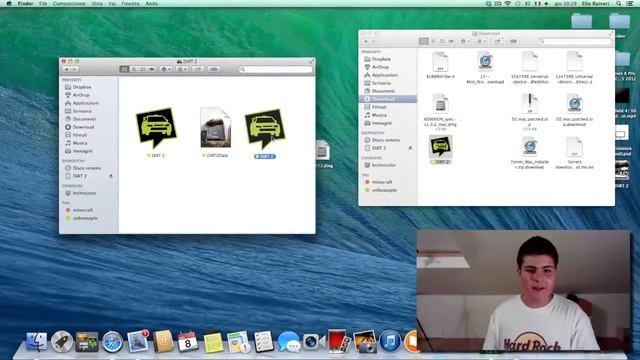Screen dimensions: 640x360
Task: Go forward in DiRT 2 window
Action: 75,69
